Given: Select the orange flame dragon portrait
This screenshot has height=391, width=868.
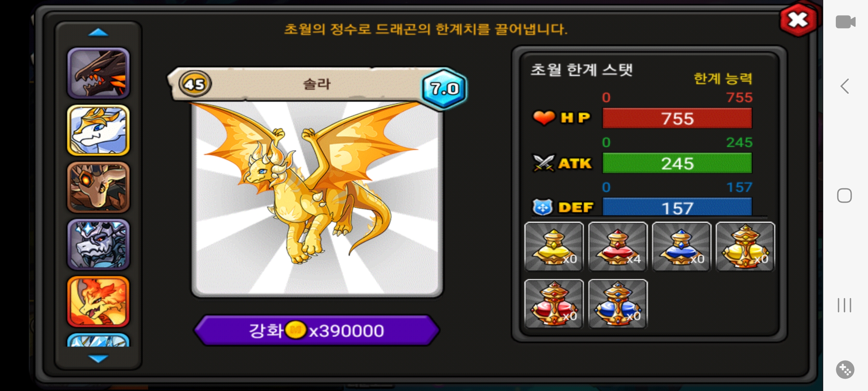Looking at the screenshot, I should (98, 302).
